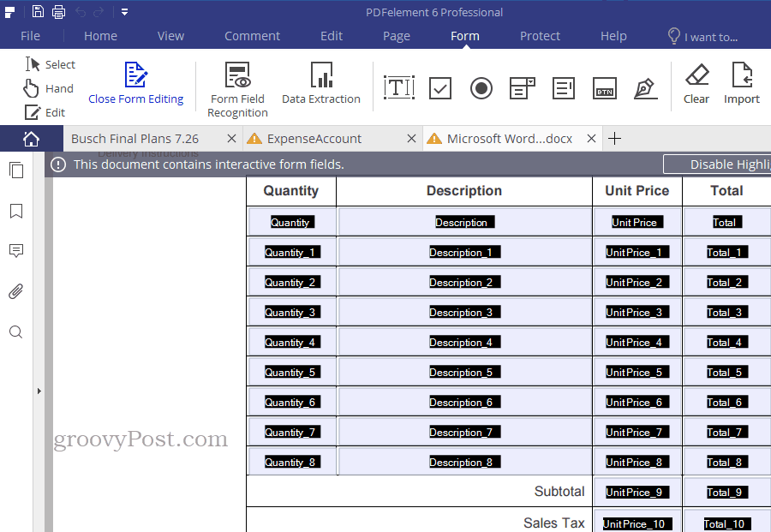The width and height of the screenshot is (771, 532).
Task: Click the first Quantity form field
Action: click(x=292, y=222)
